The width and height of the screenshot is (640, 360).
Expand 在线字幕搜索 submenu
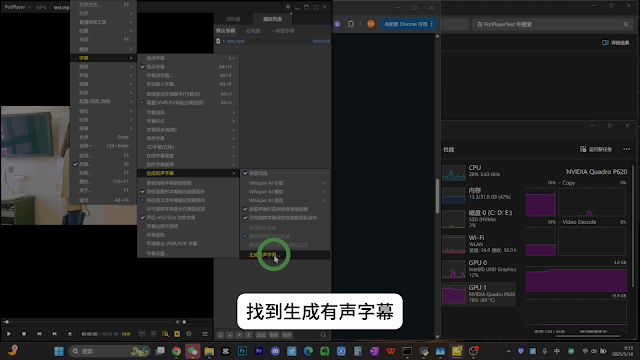pos(188,156)
